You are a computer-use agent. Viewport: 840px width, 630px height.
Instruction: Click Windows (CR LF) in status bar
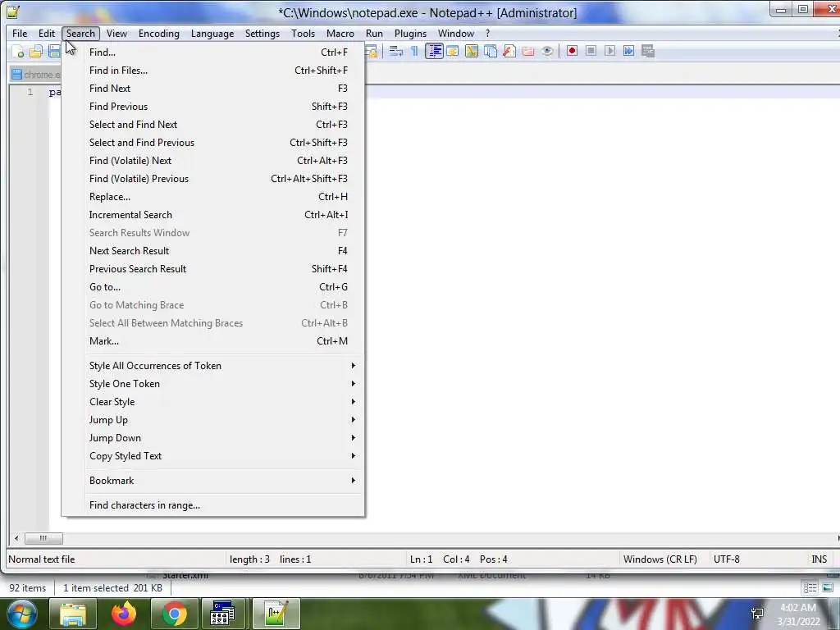pyautogui.click(x=660, y=559)
